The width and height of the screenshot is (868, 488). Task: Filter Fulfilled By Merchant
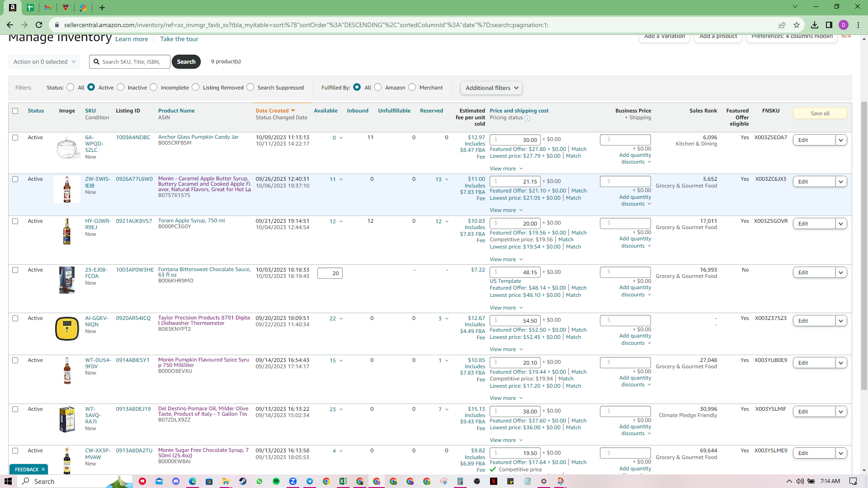pos(412,87)
